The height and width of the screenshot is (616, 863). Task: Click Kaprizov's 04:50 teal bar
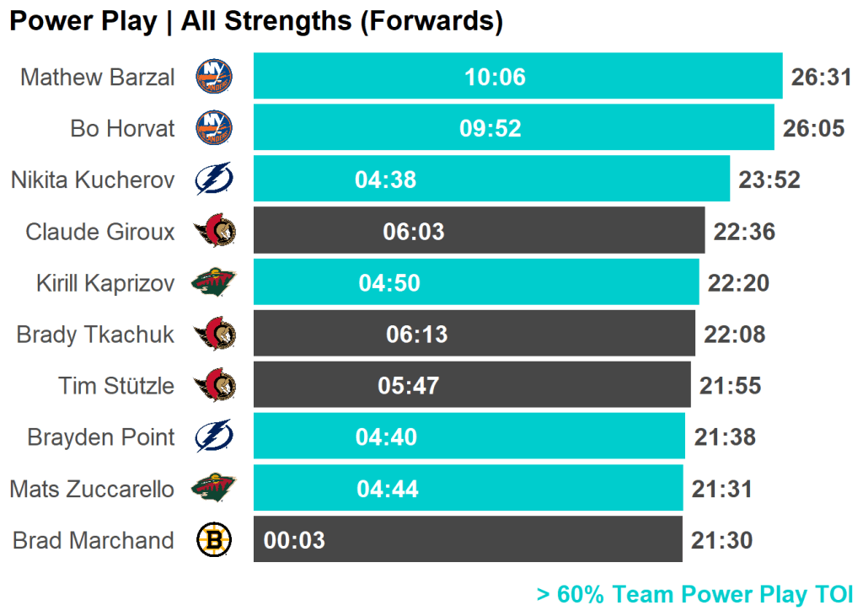(475, 282)
